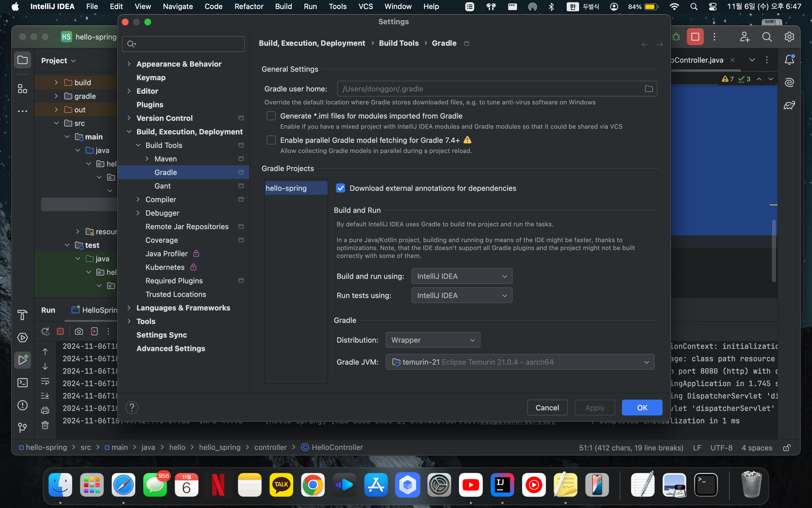Image resolution: width=812 pixels, height=508 pixels.
Task: Open Chrome from the Dock
Action: click(x=313, y=485)
